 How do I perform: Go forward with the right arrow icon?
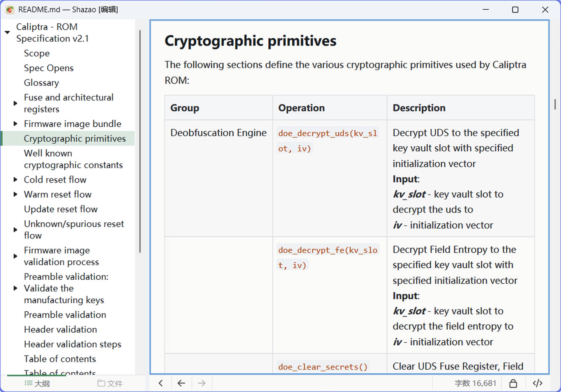coord(202,383)
